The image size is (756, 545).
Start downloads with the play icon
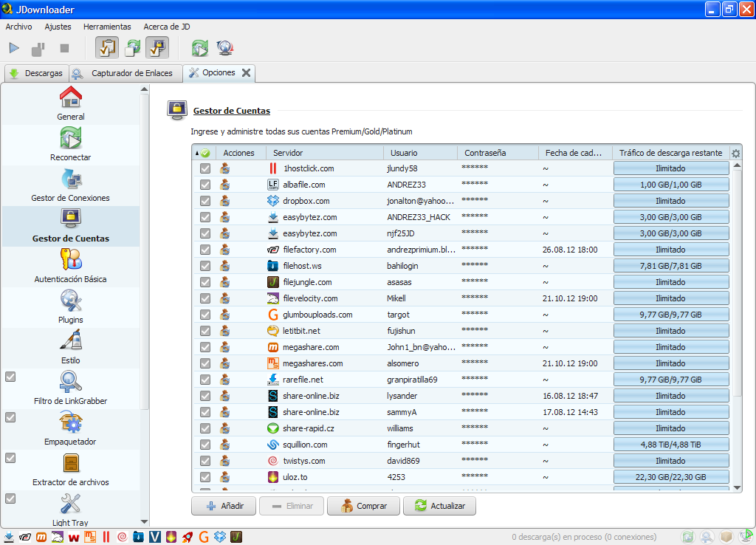click(x=13, y=47)
